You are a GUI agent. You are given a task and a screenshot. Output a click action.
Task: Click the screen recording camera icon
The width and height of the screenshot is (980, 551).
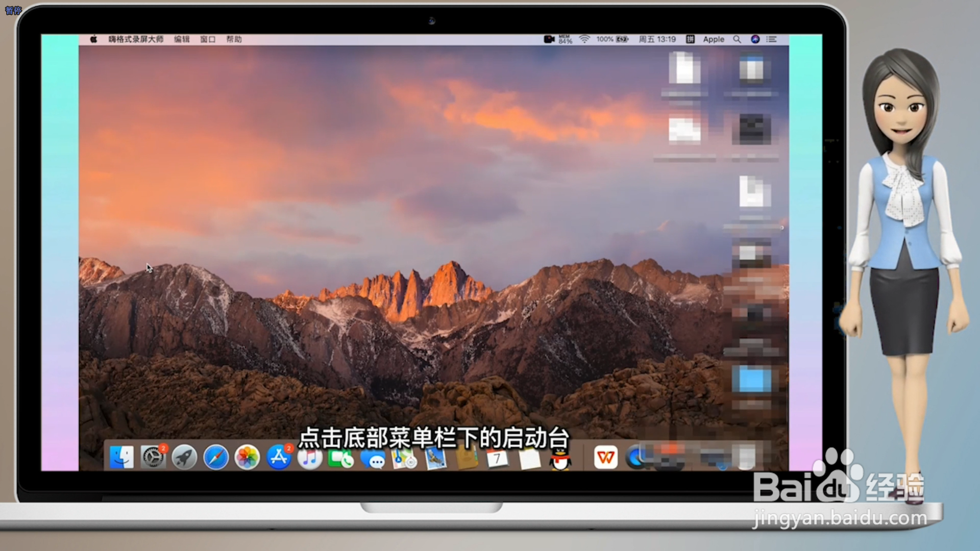pos(549,39)
